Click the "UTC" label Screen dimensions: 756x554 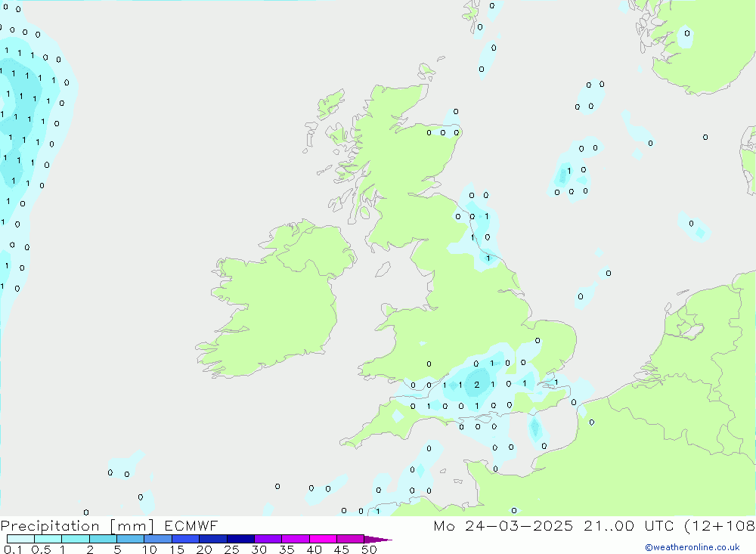pos(659,525)
